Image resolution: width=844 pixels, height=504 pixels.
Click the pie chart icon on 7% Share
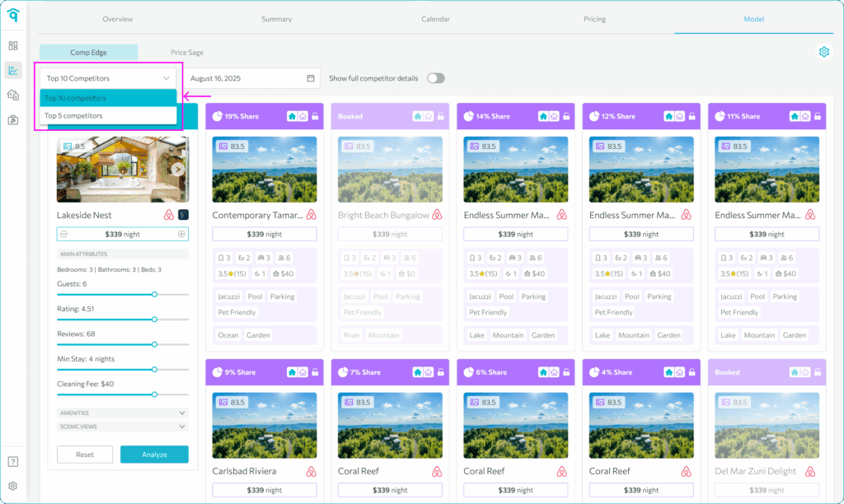click(343, 372)
